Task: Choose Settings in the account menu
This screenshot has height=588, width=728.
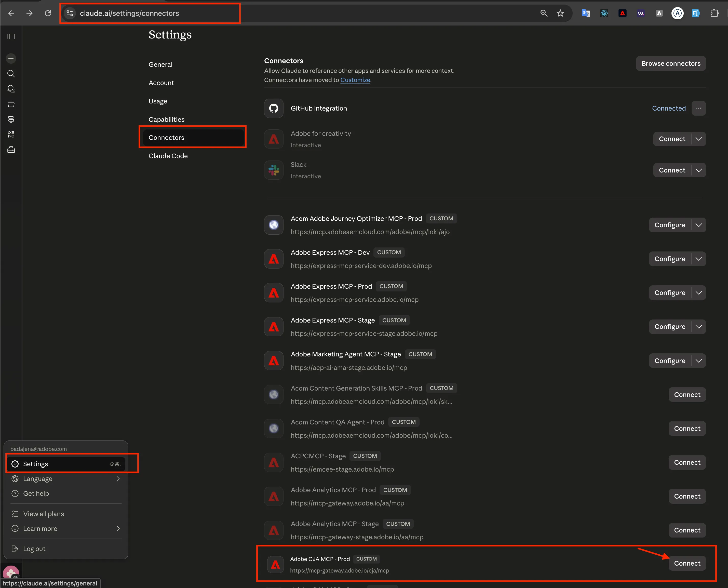Action: (66, 464)
